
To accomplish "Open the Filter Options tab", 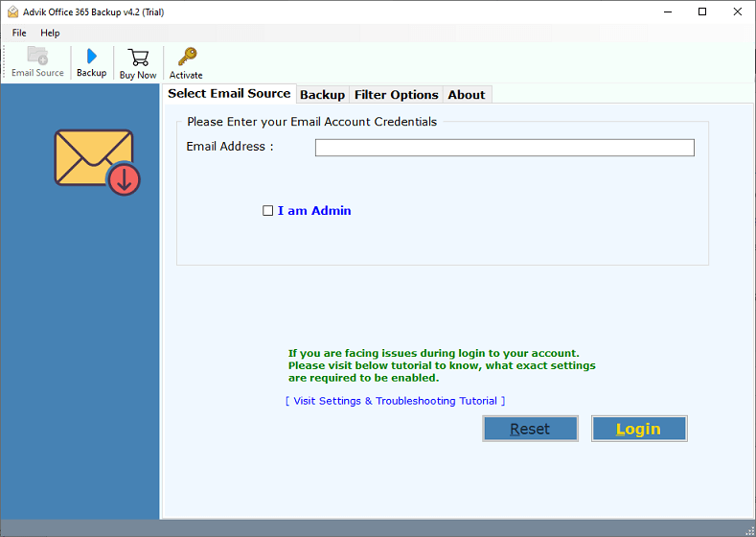I will click(x=397, y=95).
